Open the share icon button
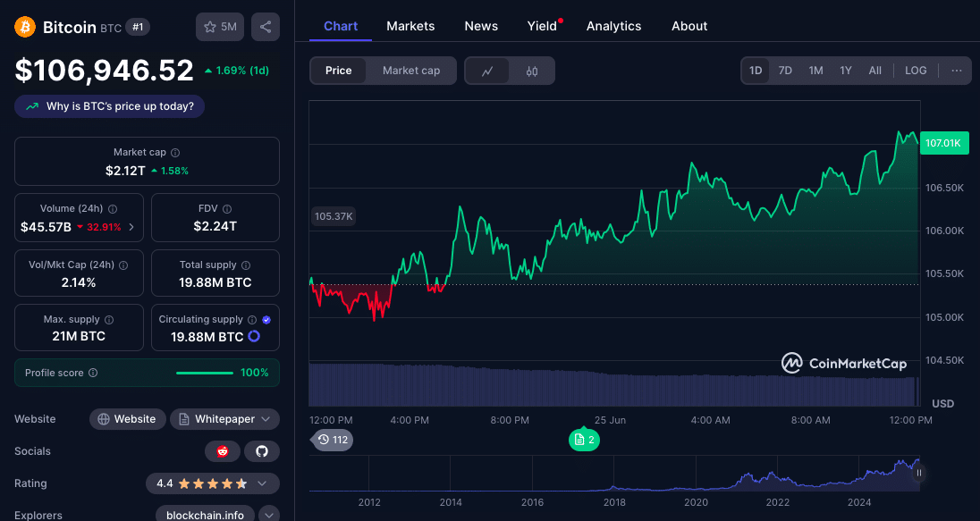Image resolution: width=980 pixels, height=521 pixels. (266, 27)
